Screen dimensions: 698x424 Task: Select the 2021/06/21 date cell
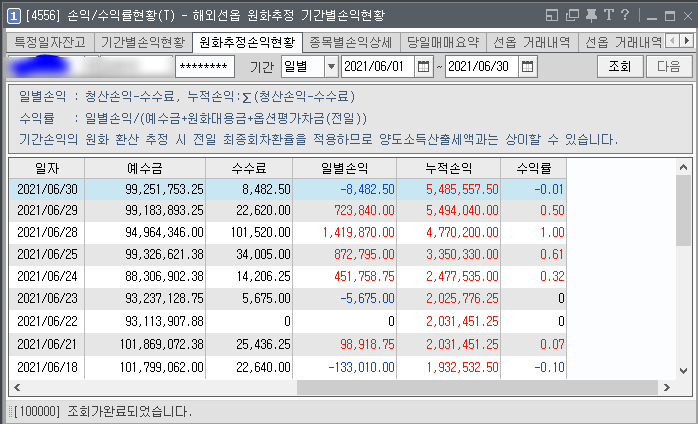pos(47,344)
